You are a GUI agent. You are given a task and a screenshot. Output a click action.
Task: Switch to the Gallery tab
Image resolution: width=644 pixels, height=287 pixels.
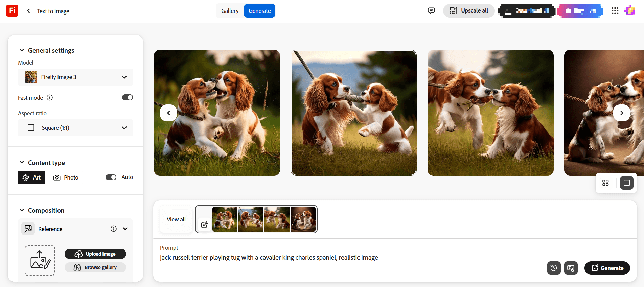(230, 11)
